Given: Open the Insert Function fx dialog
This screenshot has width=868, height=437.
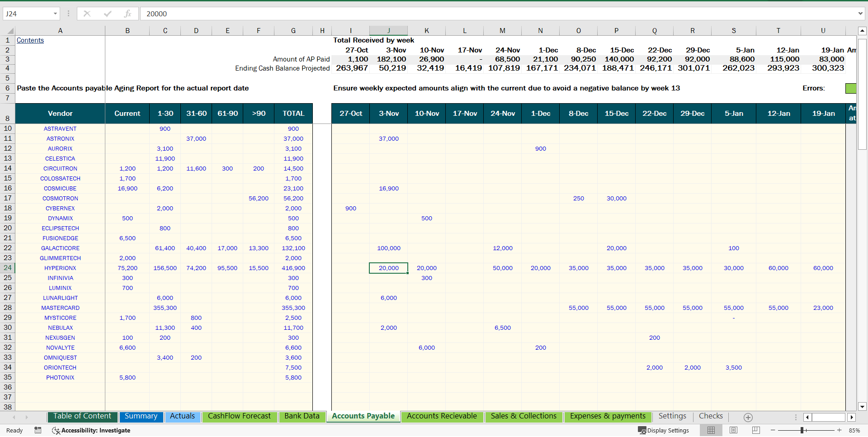Looking at the screenshot, I should (x=127, y=14).
